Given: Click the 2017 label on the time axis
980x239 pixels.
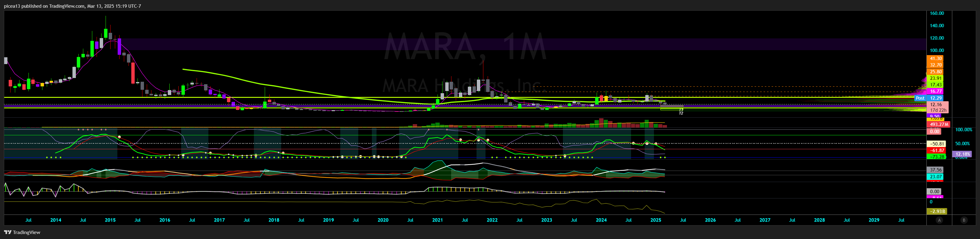Looking at the screenshot, I should (x=219, y=220).
